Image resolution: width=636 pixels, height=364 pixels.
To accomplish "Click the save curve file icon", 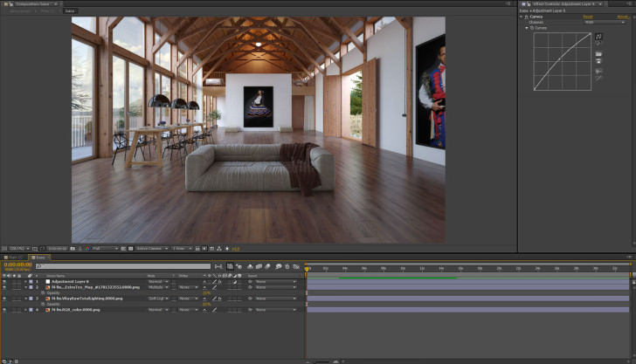I will pos(598,61).
